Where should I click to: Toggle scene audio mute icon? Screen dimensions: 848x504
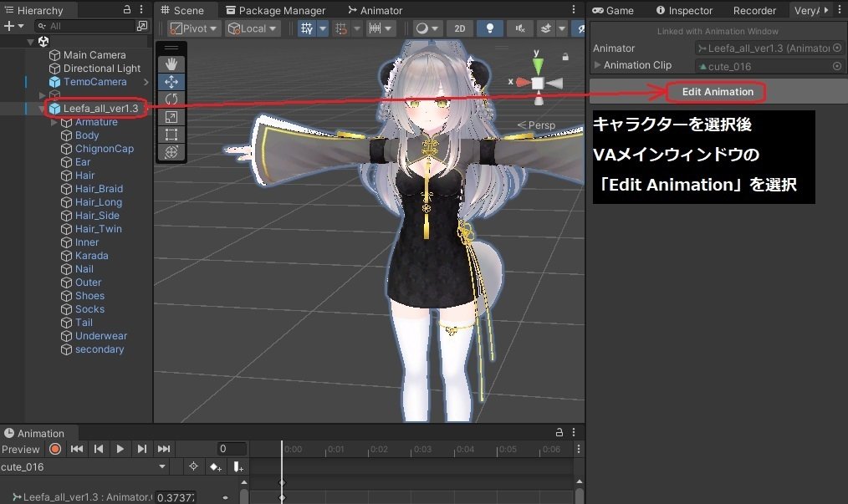pos(519,28)
